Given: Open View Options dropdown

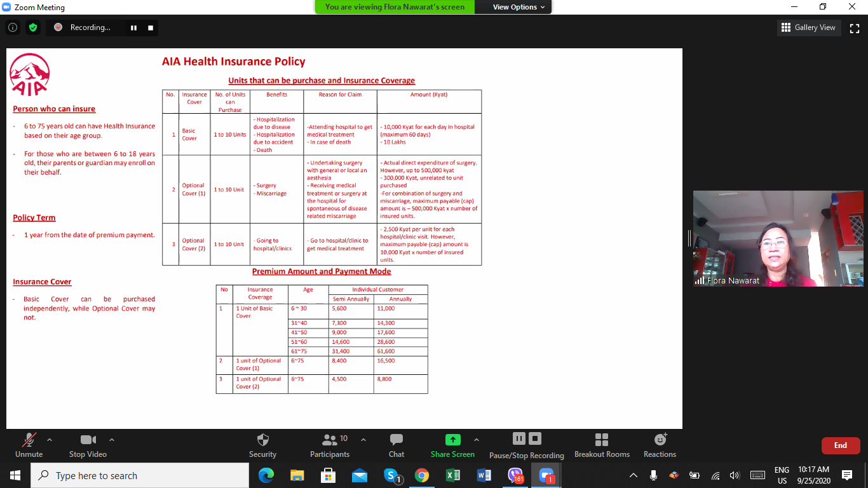Looking at the screenshot, I should coord(519,7).
